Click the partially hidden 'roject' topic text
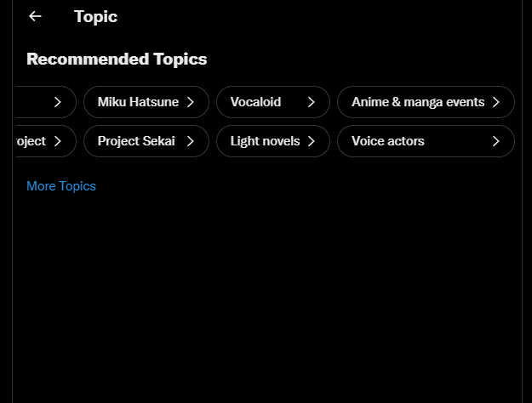Screen dimensions: 532x403 click(31, 141)
